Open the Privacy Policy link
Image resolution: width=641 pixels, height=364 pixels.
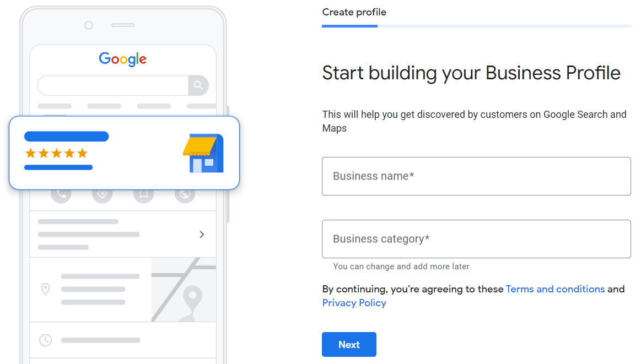(x=354, y=303)
